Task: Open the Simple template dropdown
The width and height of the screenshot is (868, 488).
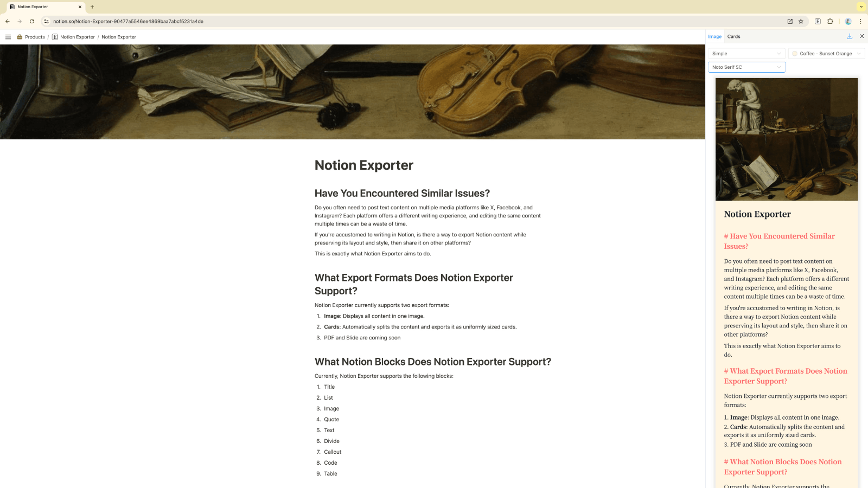Action: point(746,54)
